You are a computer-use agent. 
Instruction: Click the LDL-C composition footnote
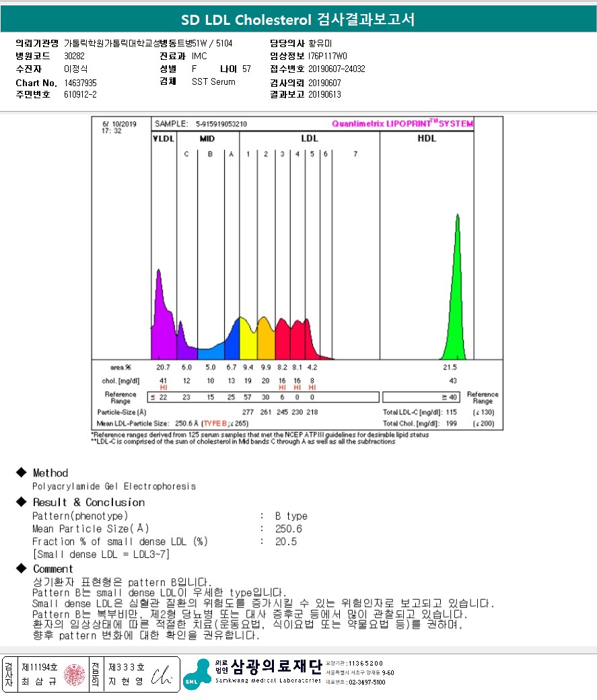244,442
